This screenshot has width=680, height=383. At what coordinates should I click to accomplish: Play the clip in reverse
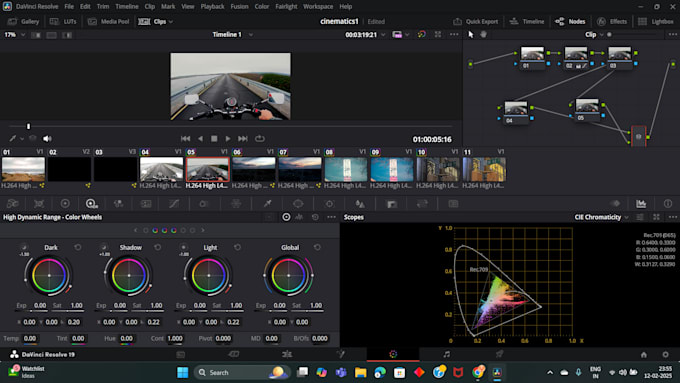click(200, 138)
